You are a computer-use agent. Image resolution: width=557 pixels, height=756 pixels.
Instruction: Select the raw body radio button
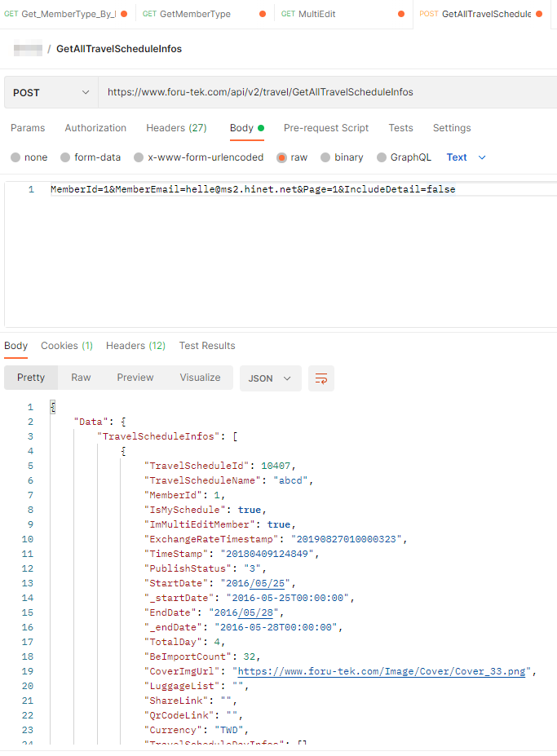[x=281, y=157]
